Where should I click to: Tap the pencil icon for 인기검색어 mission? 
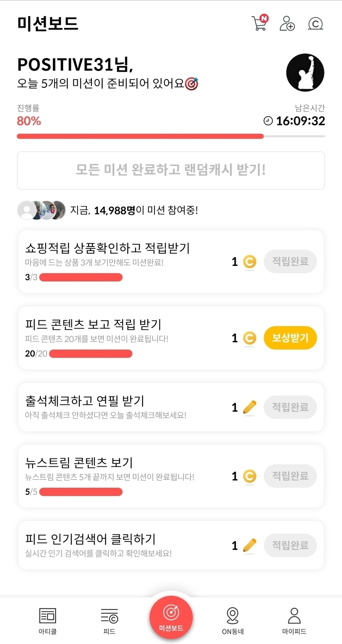click(x=249, y=545)
